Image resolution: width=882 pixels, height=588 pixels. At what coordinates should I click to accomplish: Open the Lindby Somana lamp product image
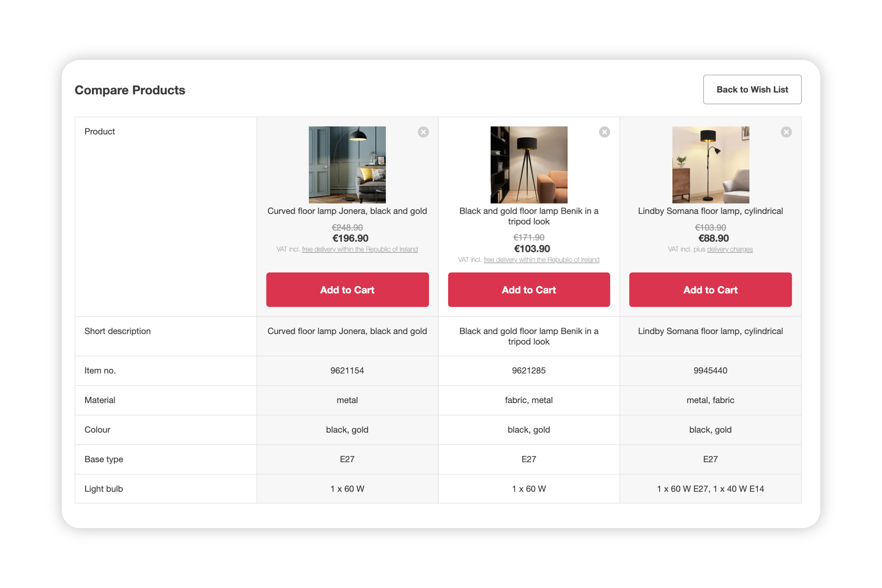(711, 165)
